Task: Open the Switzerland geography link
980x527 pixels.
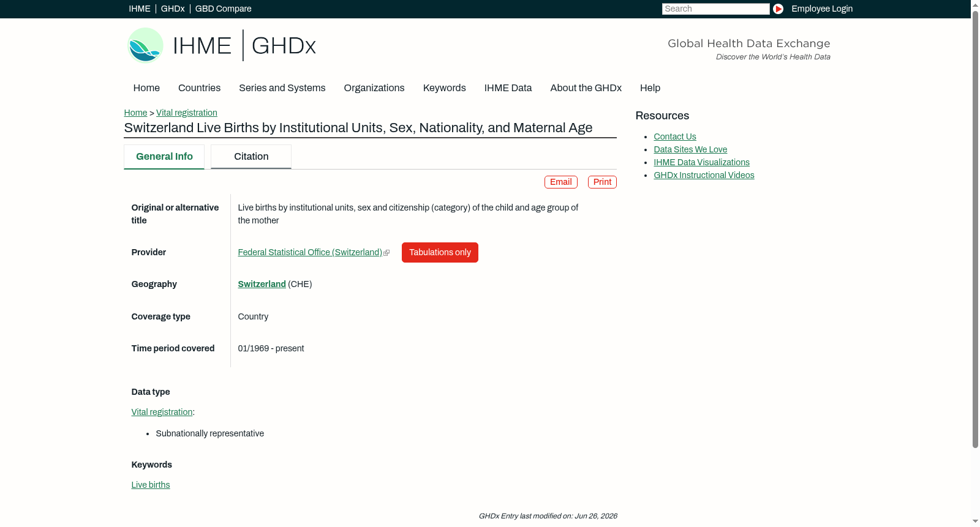Action: point(262,285)
